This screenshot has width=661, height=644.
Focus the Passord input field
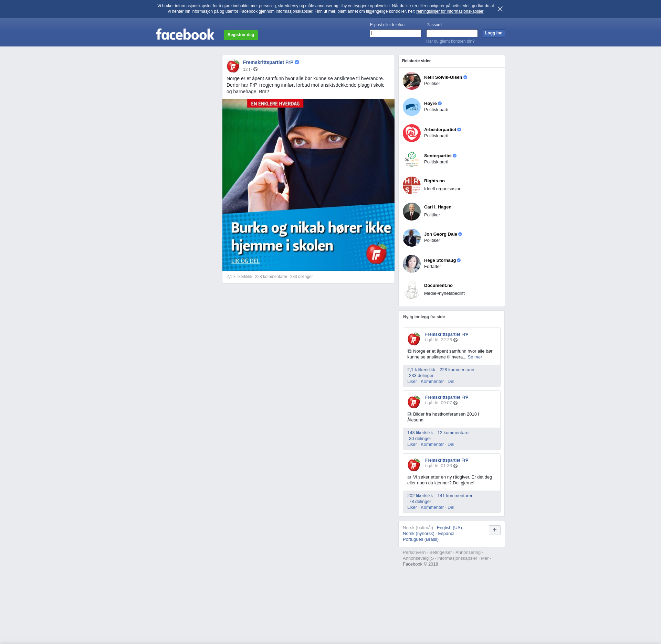point(452,33)
